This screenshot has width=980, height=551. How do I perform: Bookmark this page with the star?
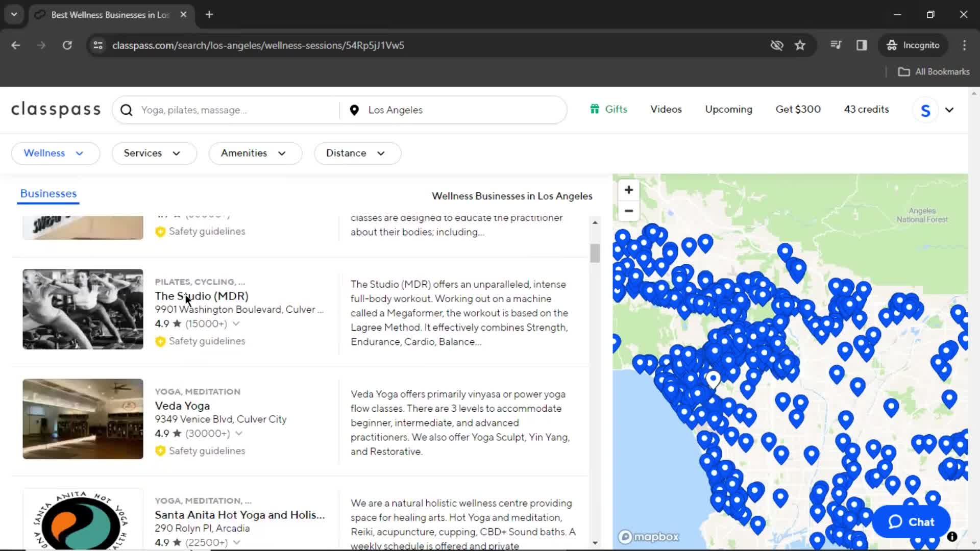coord(800,45)
